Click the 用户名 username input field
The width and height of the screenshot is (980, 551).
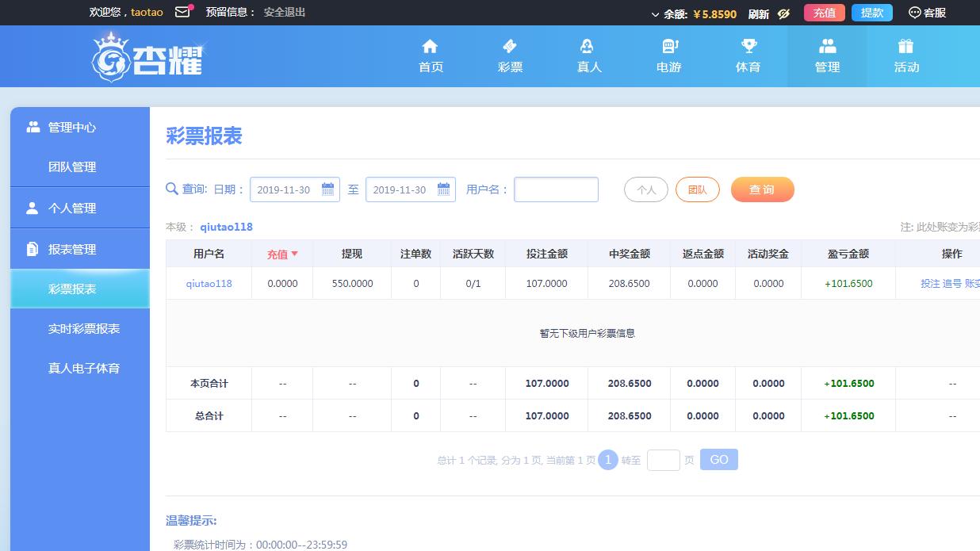[556, 189]
